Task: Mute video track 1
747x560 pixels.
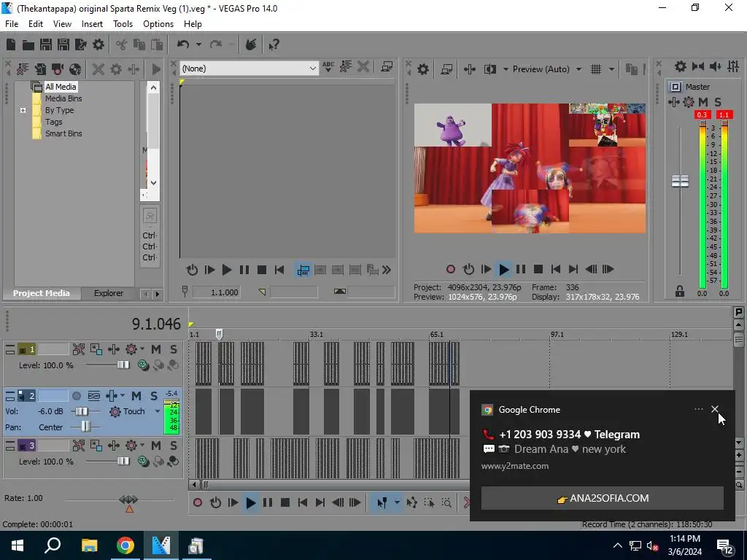Action: [x=156, y=349]
